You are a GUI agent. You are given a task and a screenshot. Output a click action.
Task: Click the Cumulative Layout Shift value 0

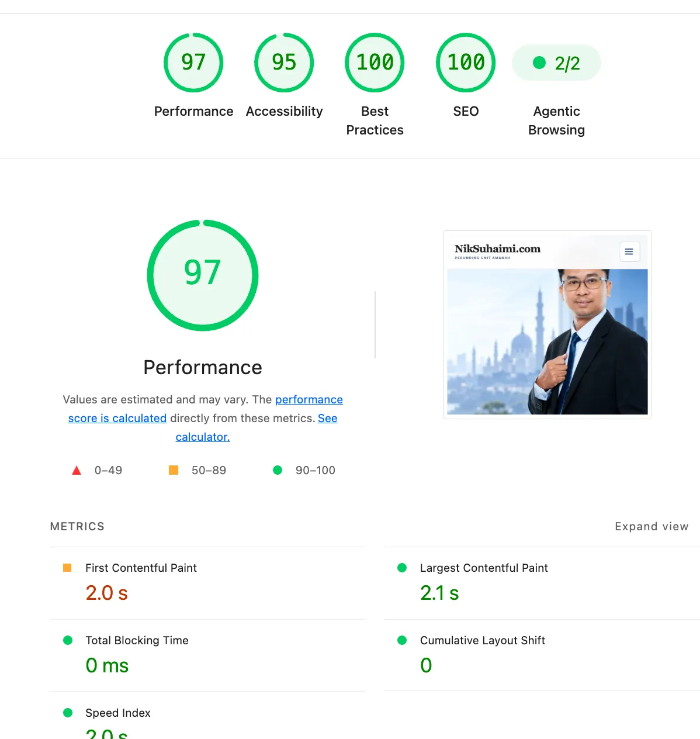(426, 665)
